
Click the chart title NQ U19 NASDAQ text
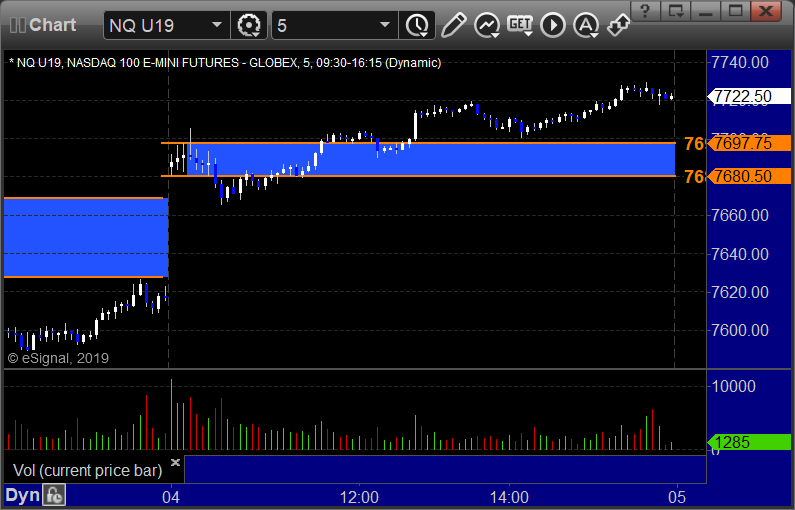[225, 63]
